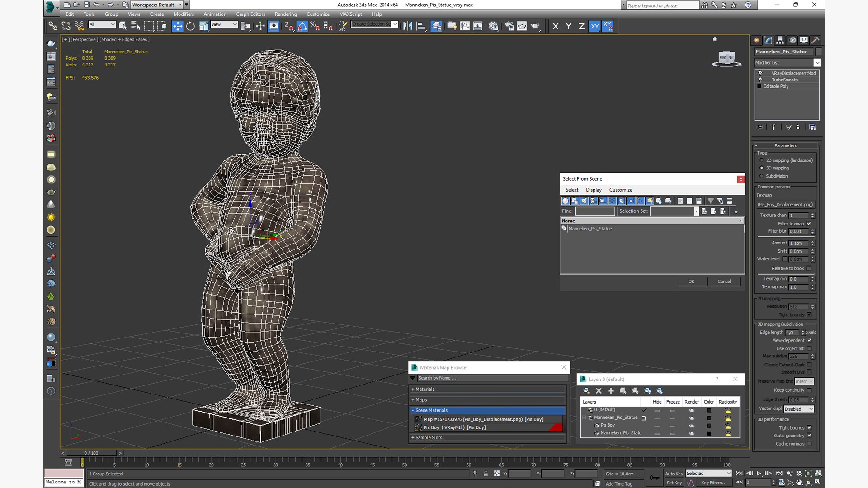Viewport: 868px width, 488px height.
Task: Enable the Water level checkbox
Action: tap(785, 259)
